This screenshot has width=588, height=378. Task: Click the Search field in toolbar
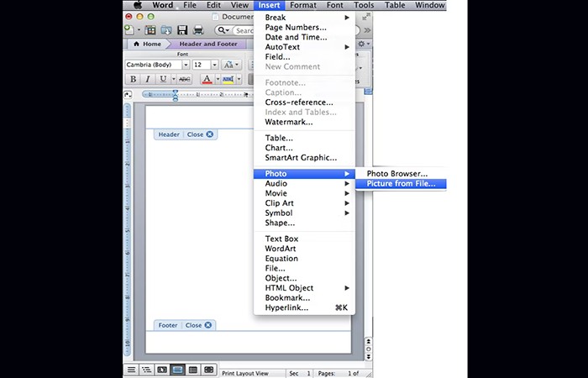242,30
